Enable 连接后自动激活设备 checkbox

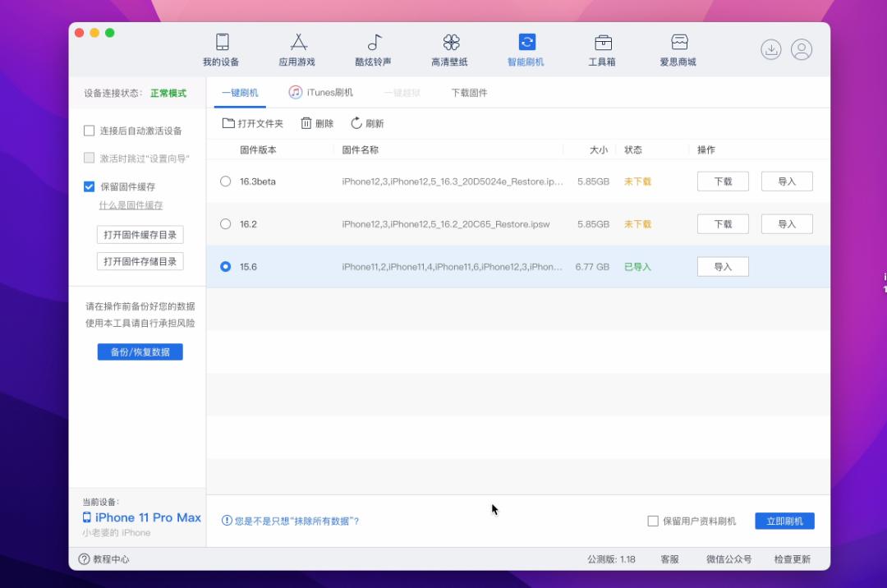pos(89,130)
